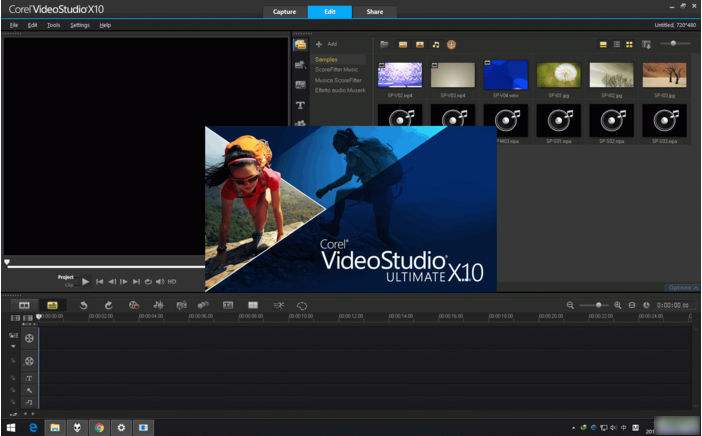Open the preview volume control
Image resolution: width=702 pixels, height=436 pixels.
coord(160,282)
